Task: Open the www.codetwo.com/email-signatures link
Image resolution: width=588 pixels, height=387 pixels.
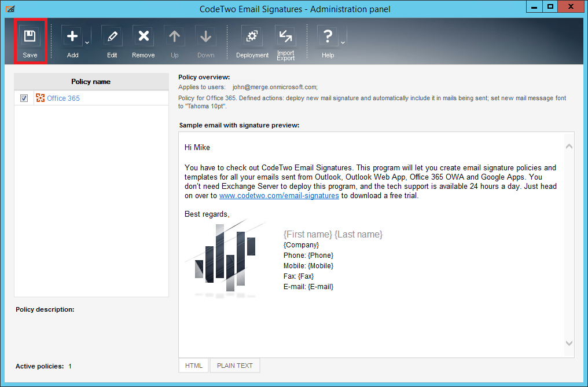Action: tap(279, 196)
